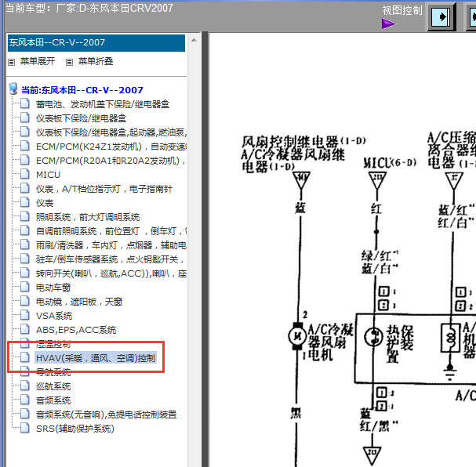476x467 pixels.
Task: Click the purple play arrow under 视图控制
Action: [x=389, y=24]
